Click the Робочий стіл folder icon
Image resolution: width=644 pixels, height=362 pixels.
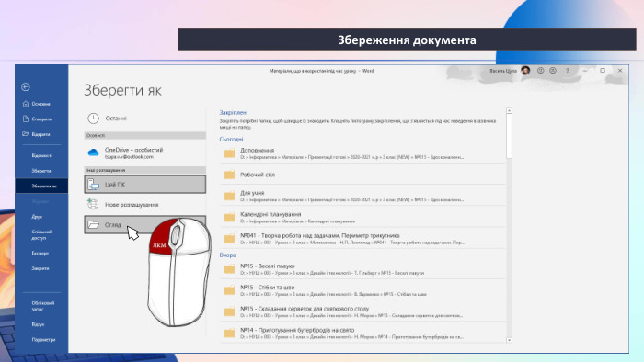[229, 175]
